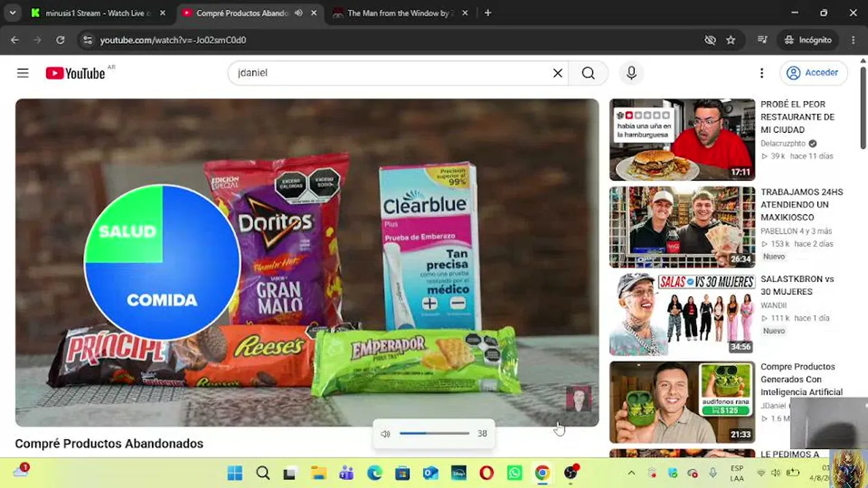Switch the ESP LAA keyboard language
The height and width of the screenshot is (488, 868).
coord(737,473)
